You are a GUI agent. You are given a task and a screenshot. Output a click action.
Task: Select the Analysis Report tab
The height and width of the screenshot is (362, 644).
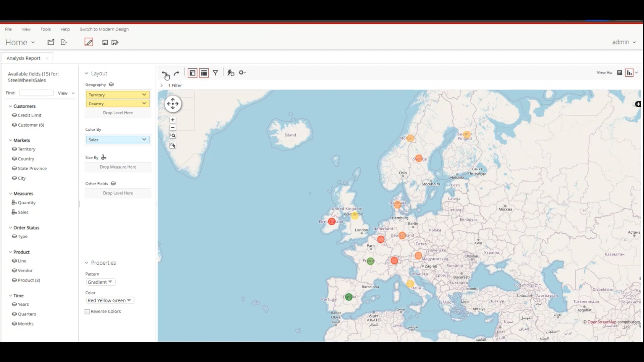[23, 58]
